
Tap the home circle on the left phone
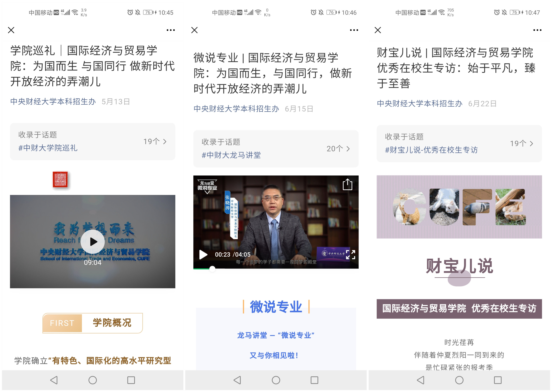tap(92, 380)
